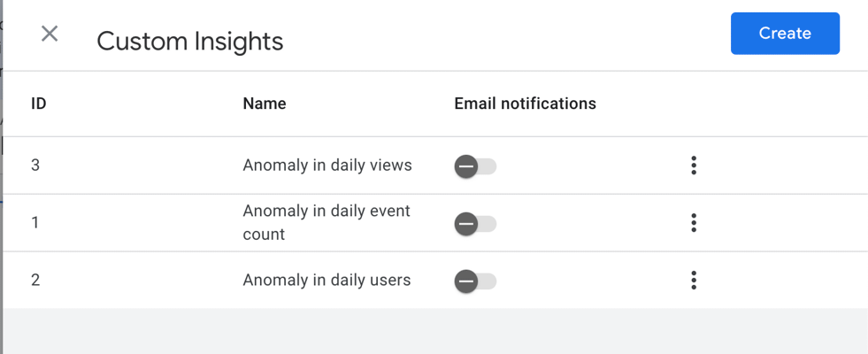This screenshot has height=354, width=868.
Task: Click the empty gray area below the insights list
Action: coord(434,332)
